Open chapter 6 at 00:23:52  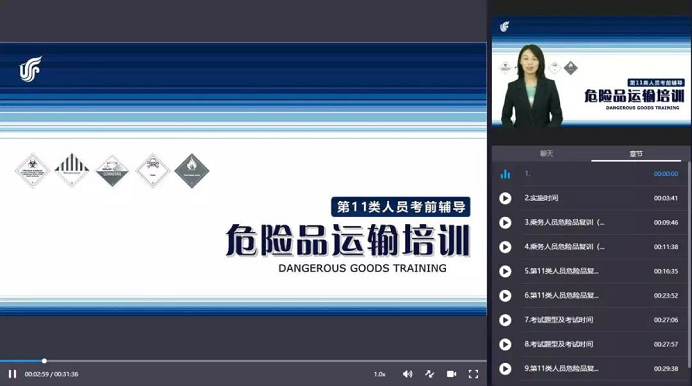click(590, 296)
